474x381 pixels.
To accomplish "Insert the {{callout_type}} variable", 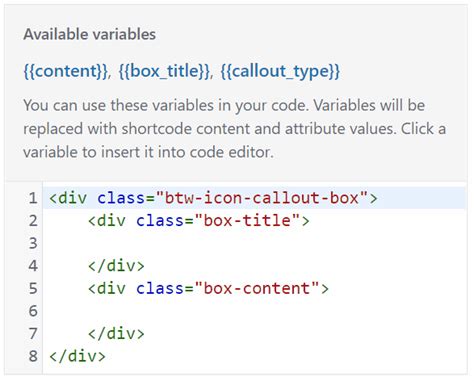I will (x=280, y=71).
